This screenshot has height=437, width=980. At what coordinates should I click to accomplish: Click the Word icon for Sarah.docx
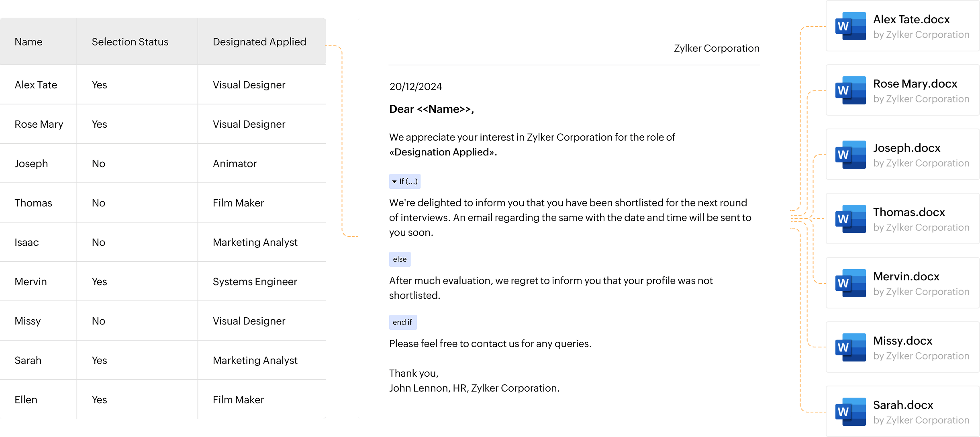point(850,412)
